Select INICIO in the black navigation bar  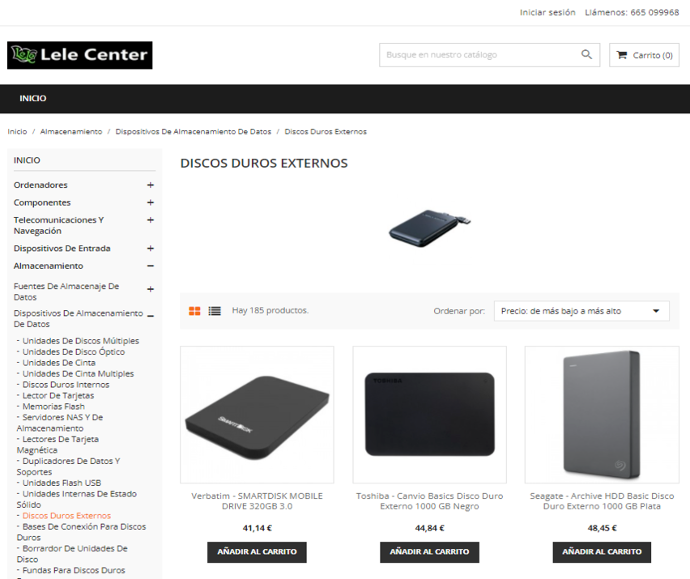coord(33,99)
